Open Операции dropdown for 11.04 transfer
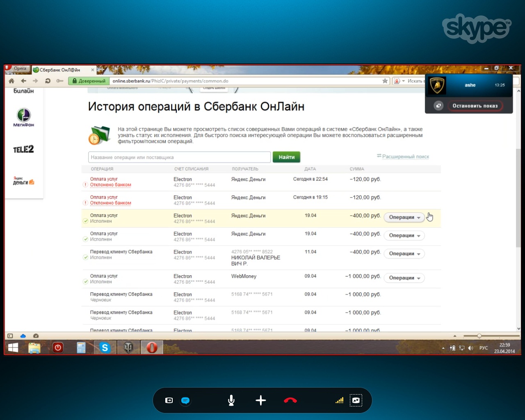This screenshot has width=525, height=420. pyautogui.click(x=404, y=253)
